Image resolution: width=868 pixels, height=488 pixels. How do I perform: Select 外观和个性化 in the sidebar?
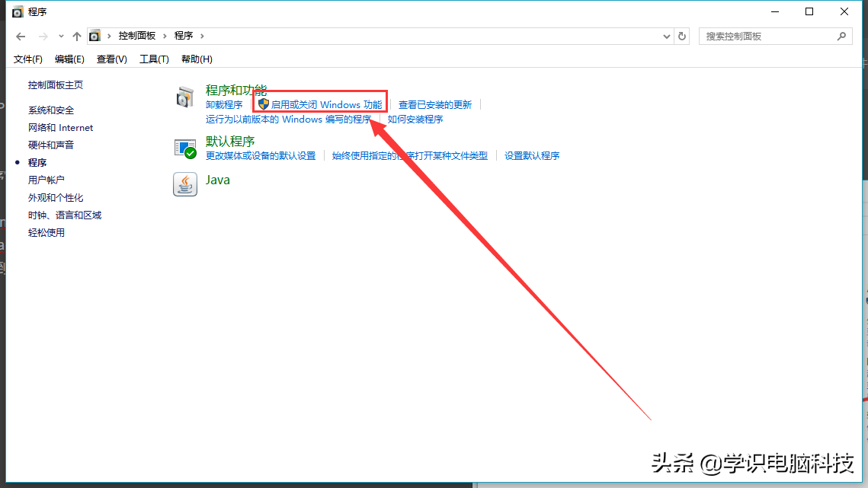coord(56,197)
